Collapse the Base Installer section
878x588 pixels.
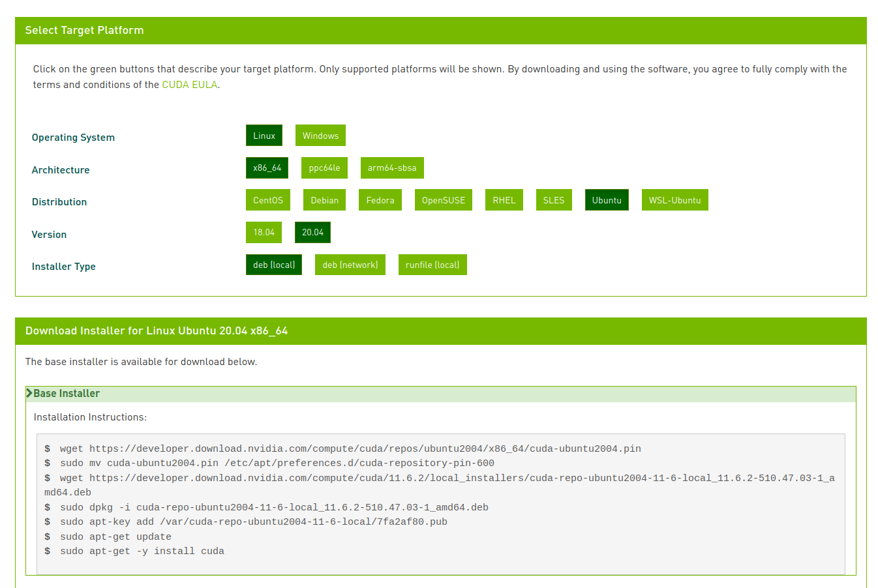[441, 394]
